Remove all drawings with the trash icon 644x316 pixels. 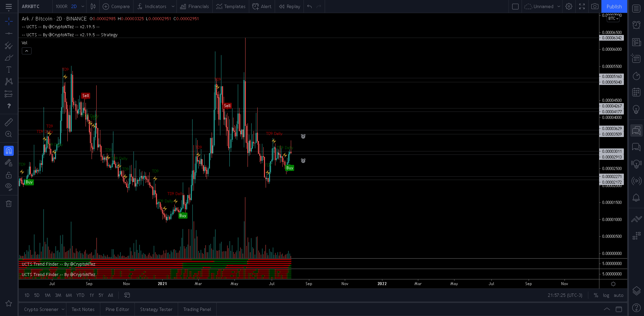9,204
